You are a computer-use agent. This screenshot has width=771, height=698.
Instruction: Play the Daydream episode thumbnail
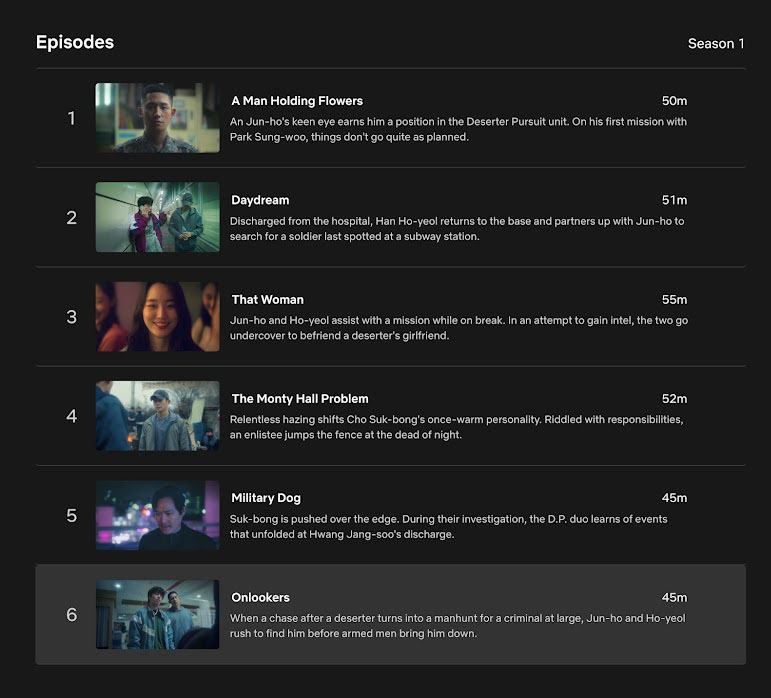click(158, 217)
